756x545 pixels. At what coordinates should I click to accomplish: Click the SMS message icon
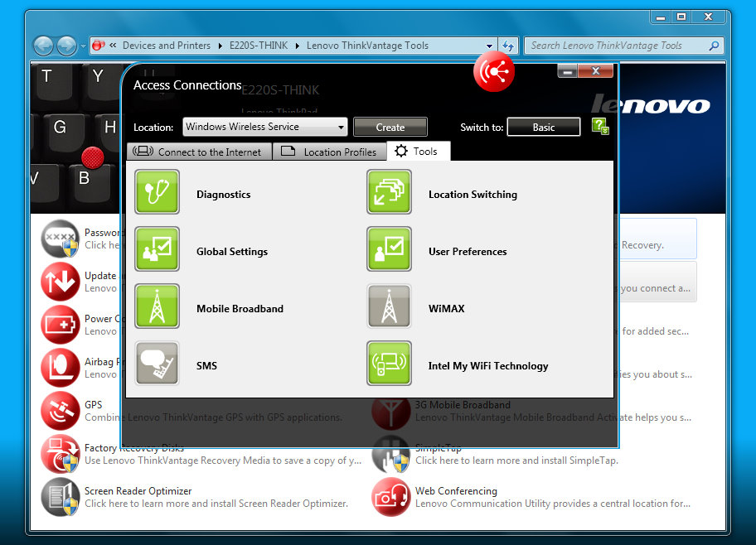coord(157,364)
